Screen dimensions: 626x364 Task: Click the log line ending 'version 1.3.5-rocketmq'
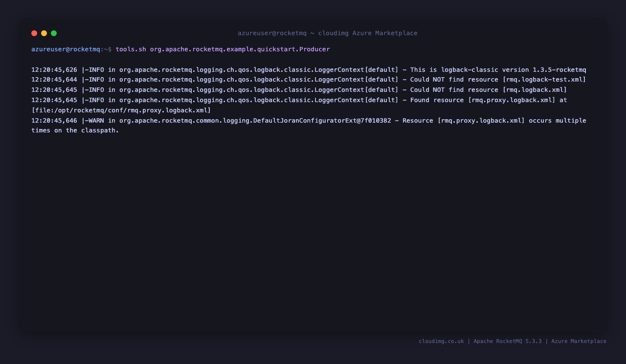[309, 70]
